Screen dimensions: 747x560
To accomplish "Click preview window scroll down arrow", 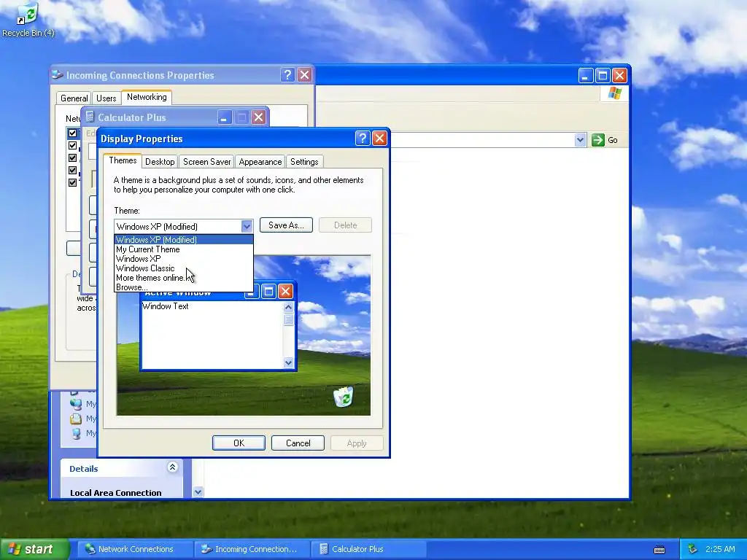I will click(x=288, y=363).
